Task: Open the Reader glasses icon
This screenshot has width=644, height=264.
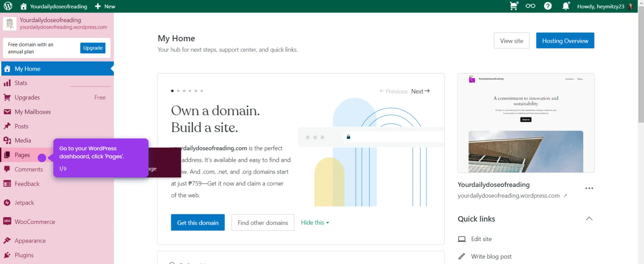Action: click(x=531, y=6)
